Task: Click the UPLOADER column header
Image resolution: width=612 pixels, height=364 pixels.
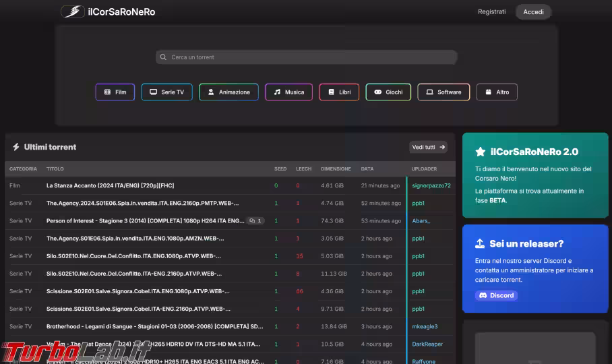Action: point(424,169)
